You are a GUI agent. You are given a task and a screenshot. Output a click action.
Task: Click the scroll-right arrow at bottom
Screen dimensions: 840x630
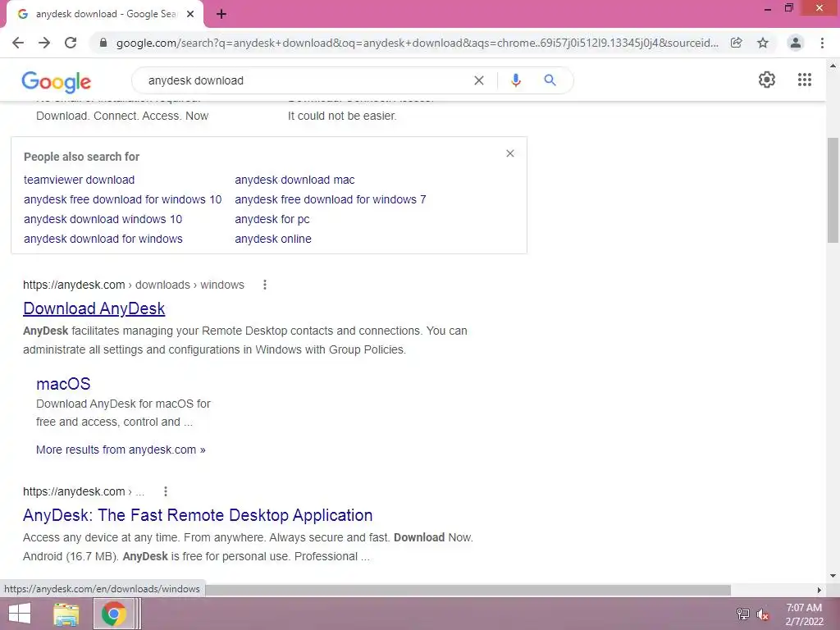[819, 590]
